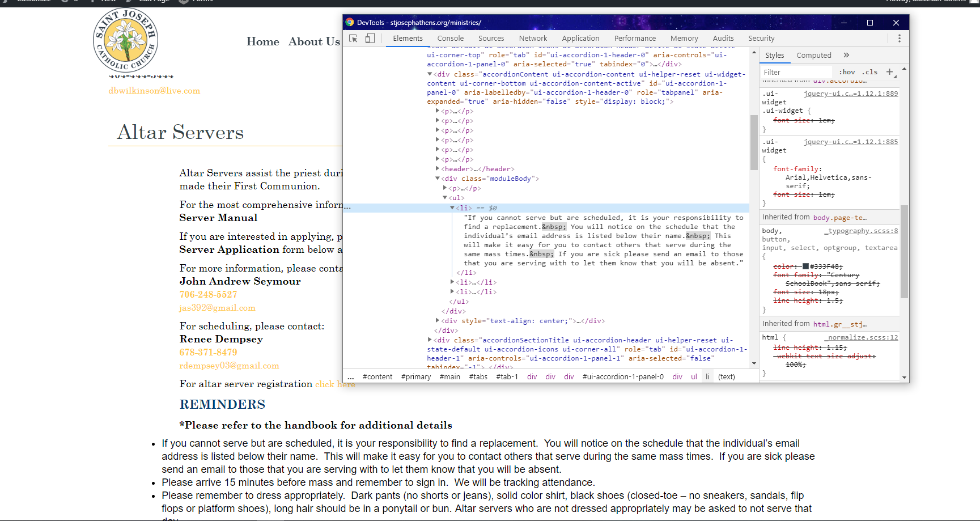Click the Styles Filter input field
Viewport: 980px width, 521px height.
[796, 72]
